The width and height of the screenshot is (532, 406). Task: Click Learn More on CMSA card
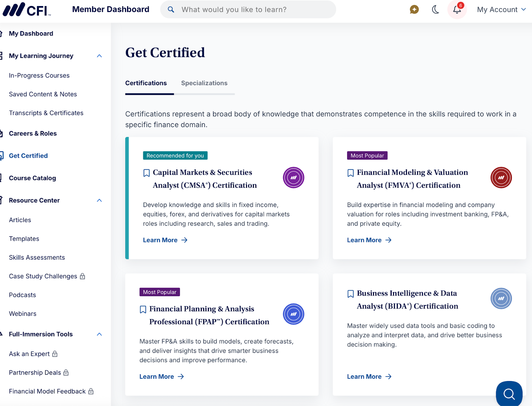(x=165, y=240)
